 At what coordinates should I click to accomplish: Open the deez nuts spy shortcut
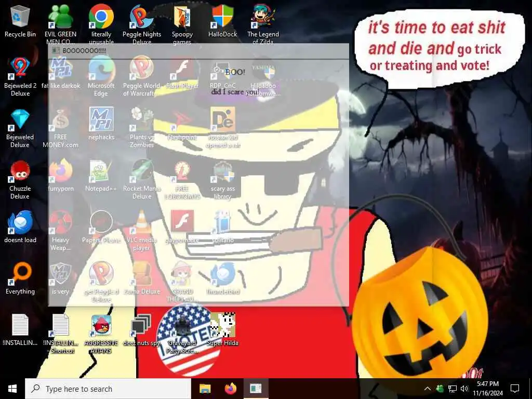click(142, 330)
